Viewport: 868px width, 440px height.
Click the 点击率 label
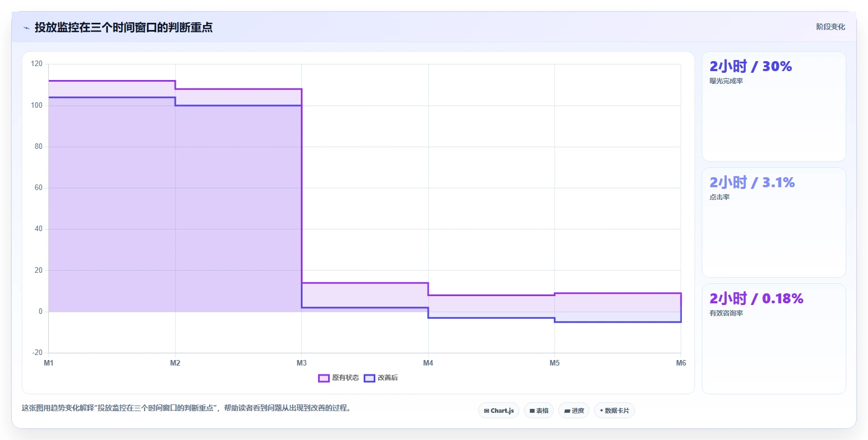point(720,197)
